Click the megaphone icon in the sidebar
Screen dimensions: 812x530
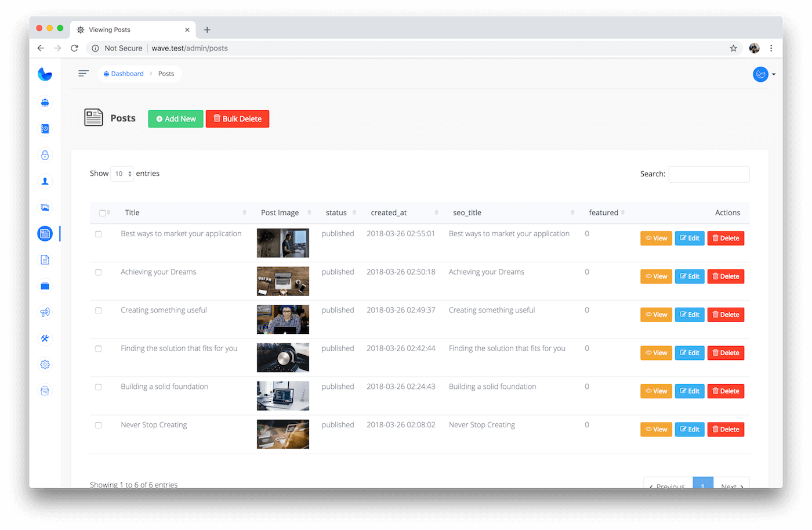[45, 312]
